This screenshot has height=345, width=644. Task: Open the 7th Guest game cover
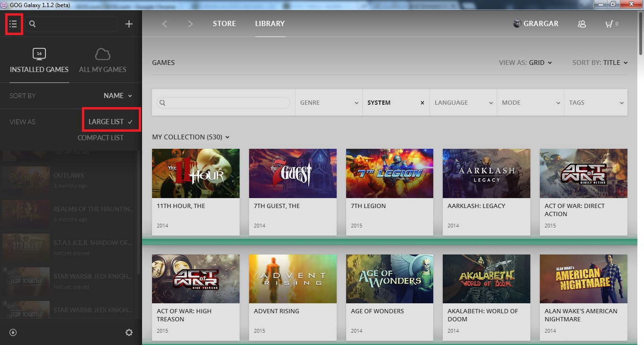click(293, 173)
